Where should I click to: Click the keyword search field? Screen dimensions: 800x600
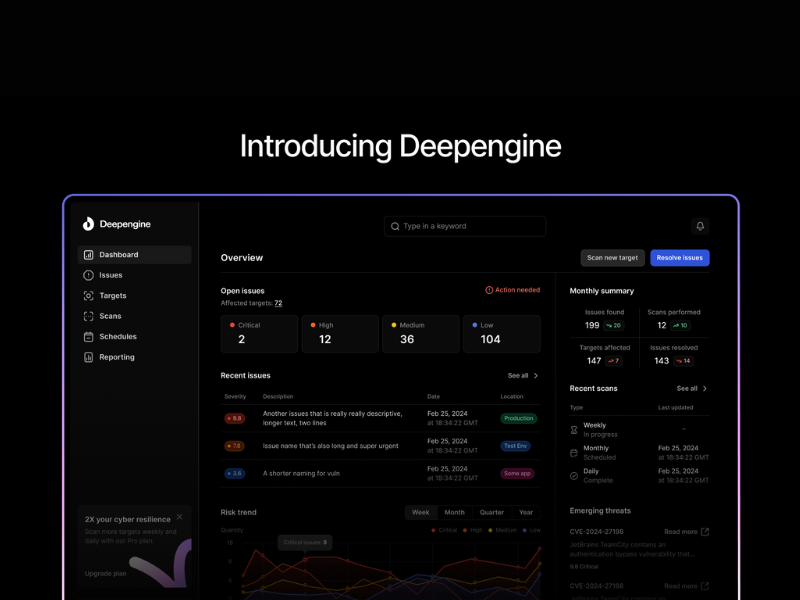(464, 226)
